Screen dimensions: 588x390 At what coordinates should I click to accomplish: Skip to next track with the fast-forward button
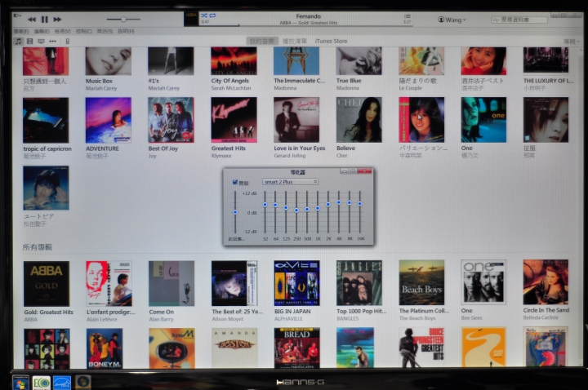(x=57, y=20)
